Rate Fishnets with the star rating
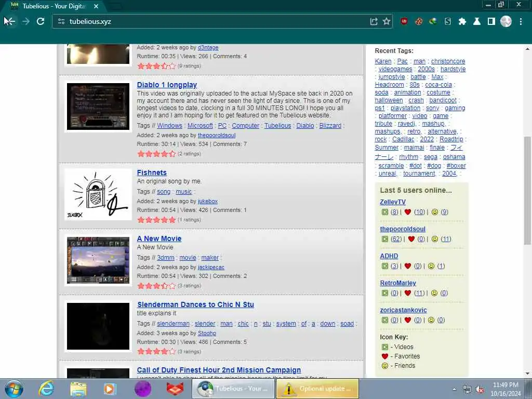The width and height of the screenshot is (532, 399). click(156, 220)
